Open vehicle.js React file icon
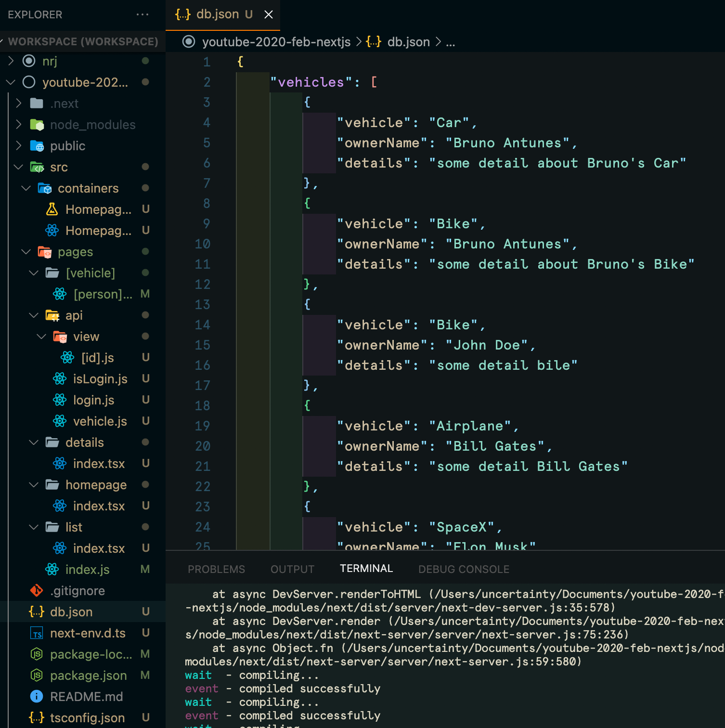The image size is (725, 728). click(60, 421)
